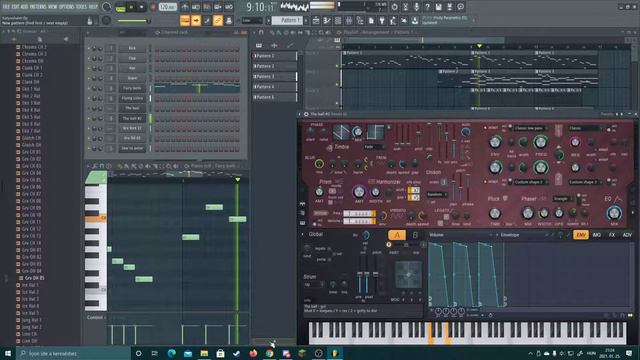
Task: Open the TOOLS menu
Action: click(82, 7)
